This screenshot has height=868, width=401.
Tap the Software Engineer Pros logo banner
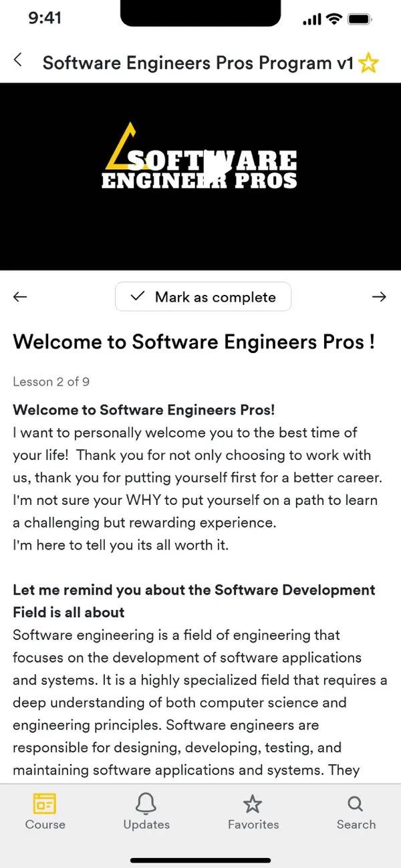[200, 175]
